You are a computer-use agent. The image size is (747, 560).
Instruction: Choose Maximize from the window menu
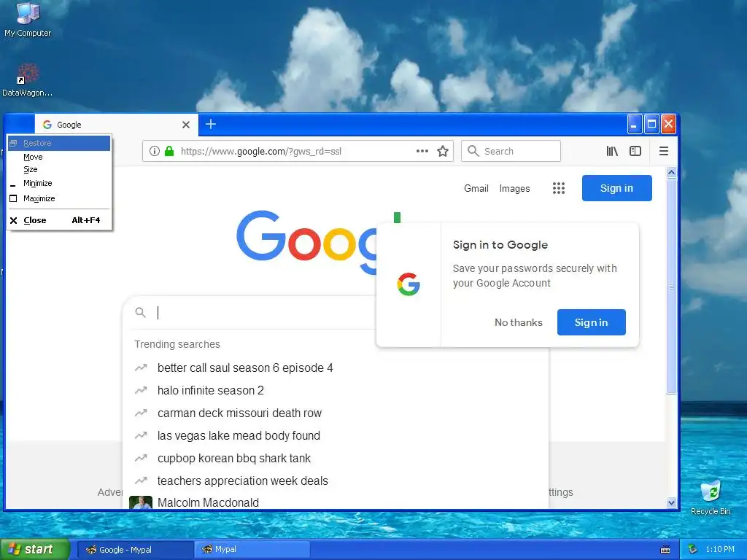pos(59,198)
